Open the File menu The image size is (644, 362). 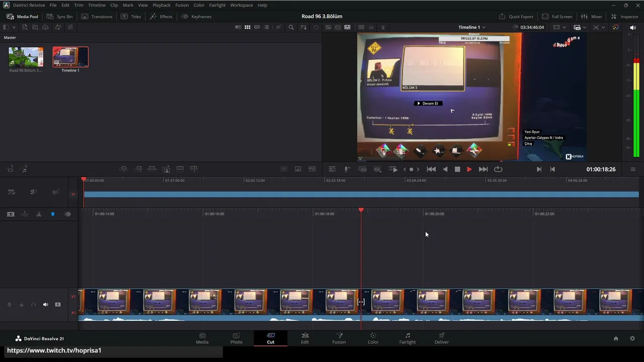coord(53,5)
